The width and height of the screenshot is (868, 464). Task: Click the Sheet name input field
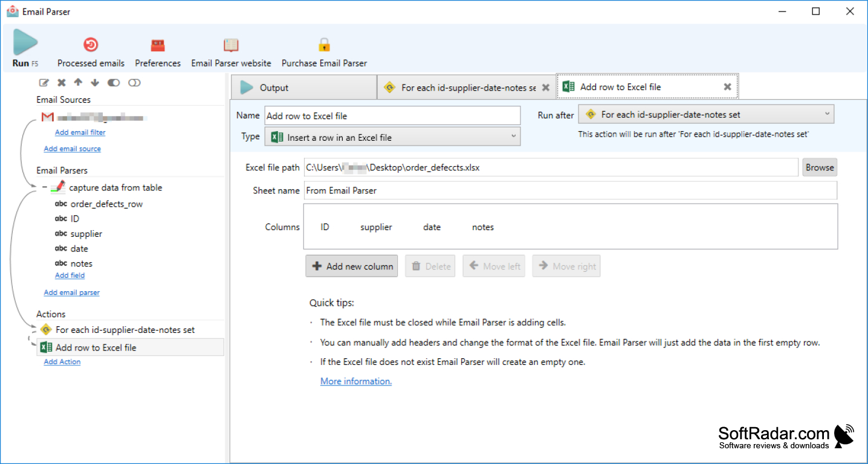pyautogui.click(x=570, y=190)
